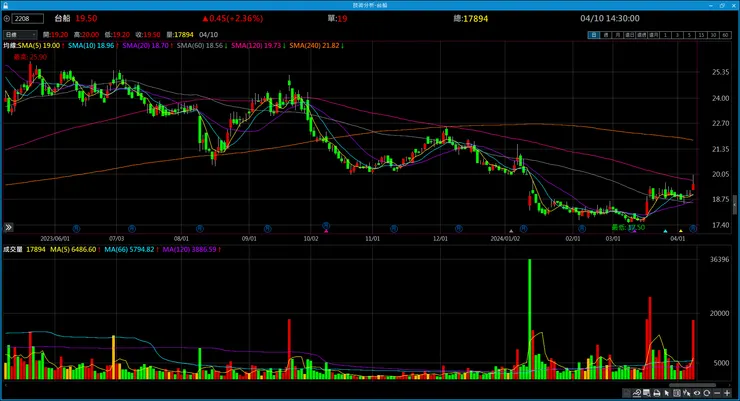Click the MA(5) 6486.60 volume label
Screen dimensions: 740x401
tap(75, 250)
